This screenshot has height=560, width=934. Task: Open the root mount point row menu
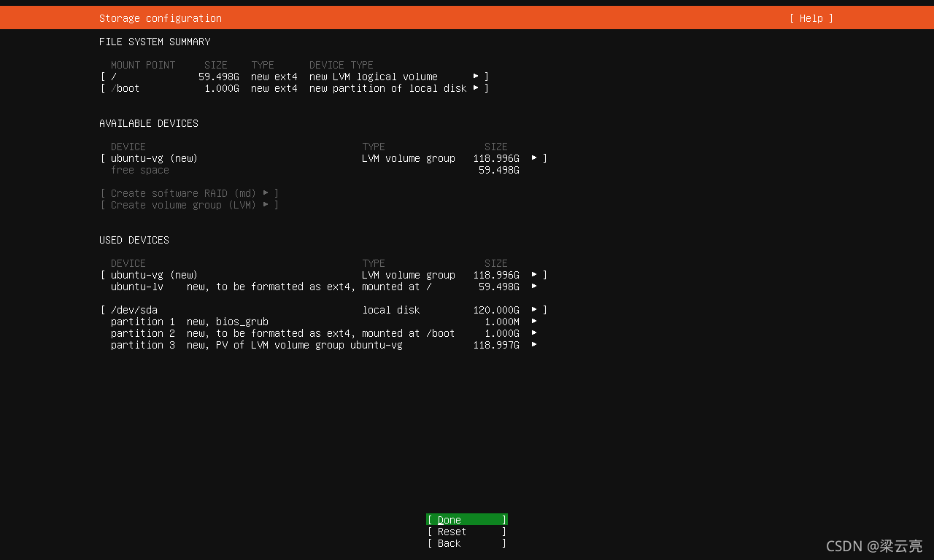476,77
